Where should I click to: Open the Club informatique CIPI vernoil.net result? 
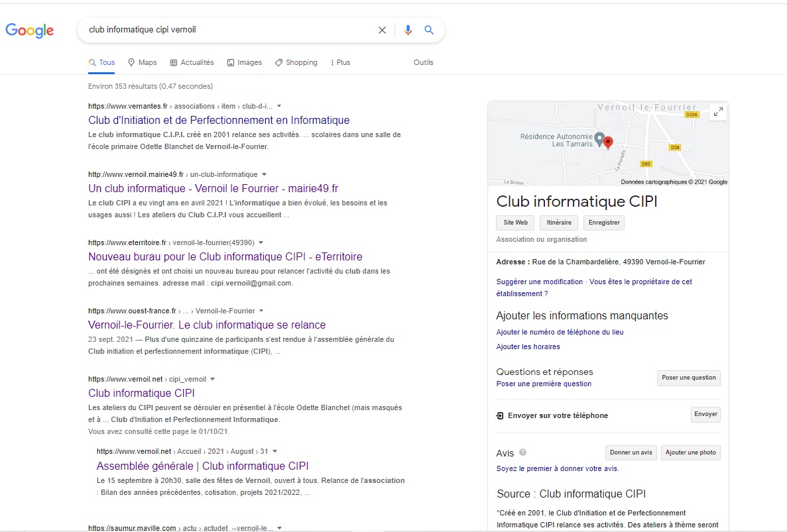[x=141, y=393]
